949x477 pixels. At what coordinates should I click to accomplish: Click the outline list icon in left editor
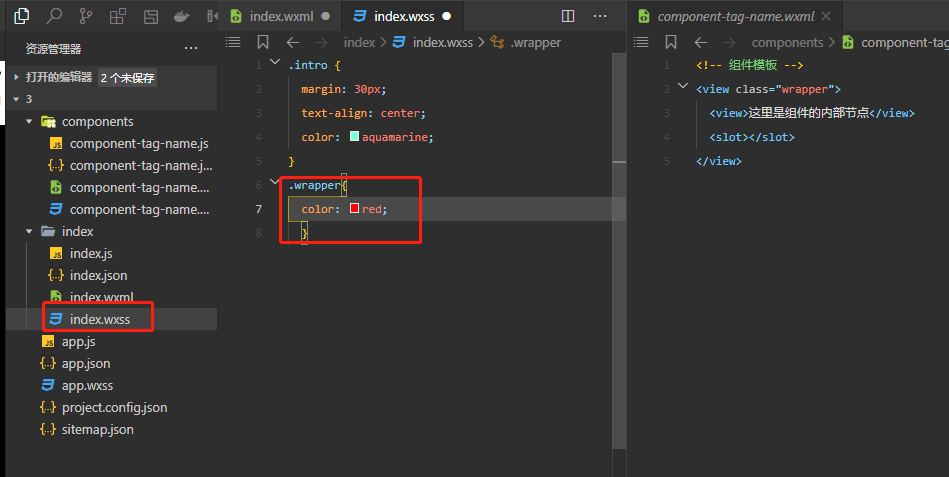[233, 42]
